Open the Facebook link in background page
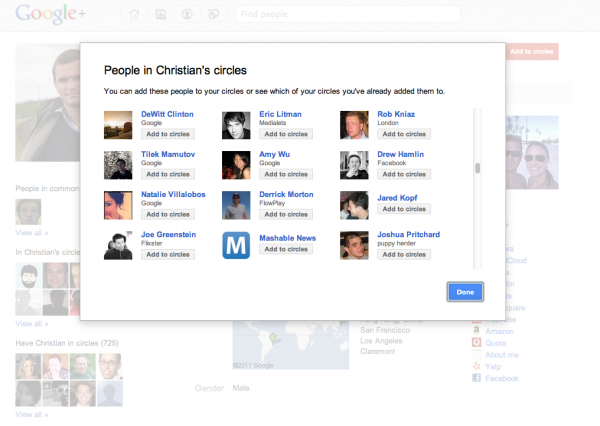The width and height of the screenshot is (600, 426). pos(502,379)
